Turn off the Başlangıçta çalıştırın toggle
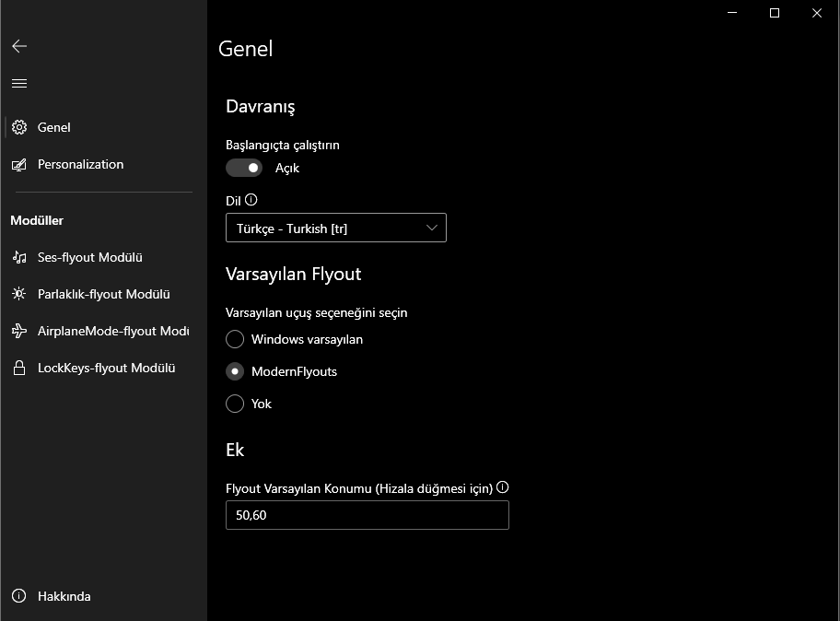The width and height of the screenshot is (840, 621). point(244,168)
